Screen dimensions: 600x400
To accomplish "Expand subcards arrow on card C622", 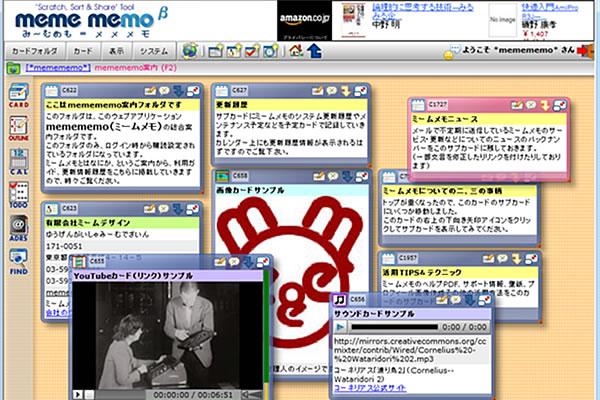I will click(177, 92).
